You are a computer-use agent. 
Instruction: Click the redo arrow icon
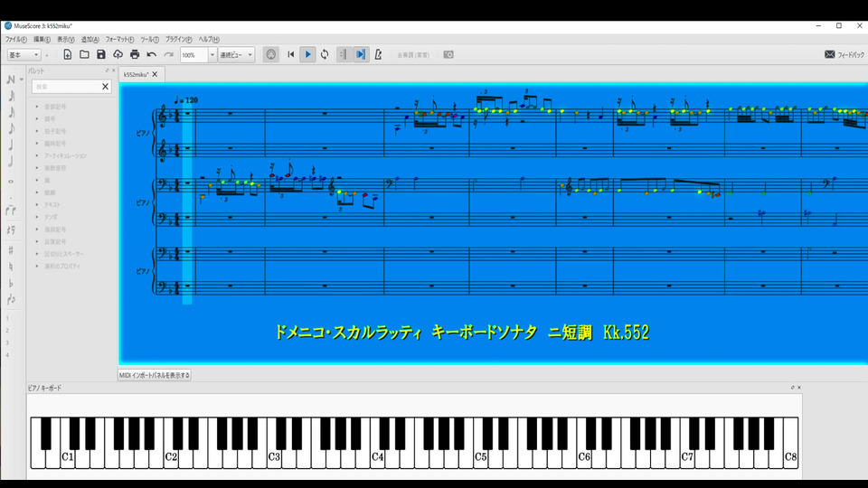168,54
